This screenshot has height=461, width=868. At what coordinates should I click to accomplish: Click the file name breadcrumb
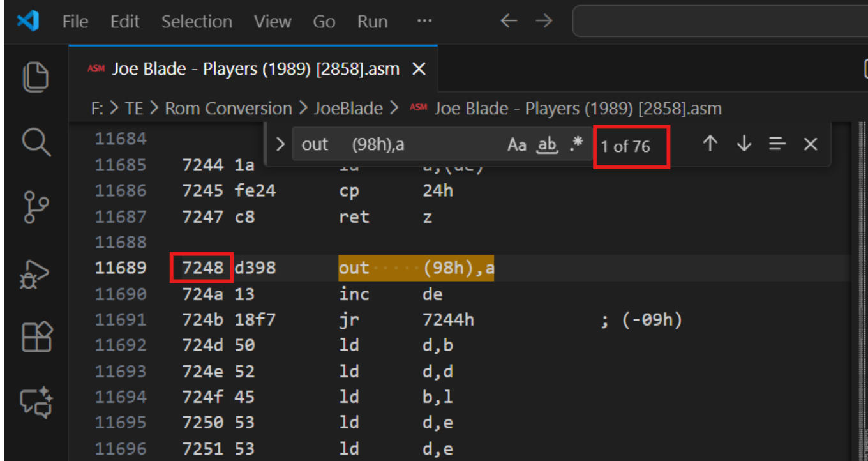coord(578,109)
